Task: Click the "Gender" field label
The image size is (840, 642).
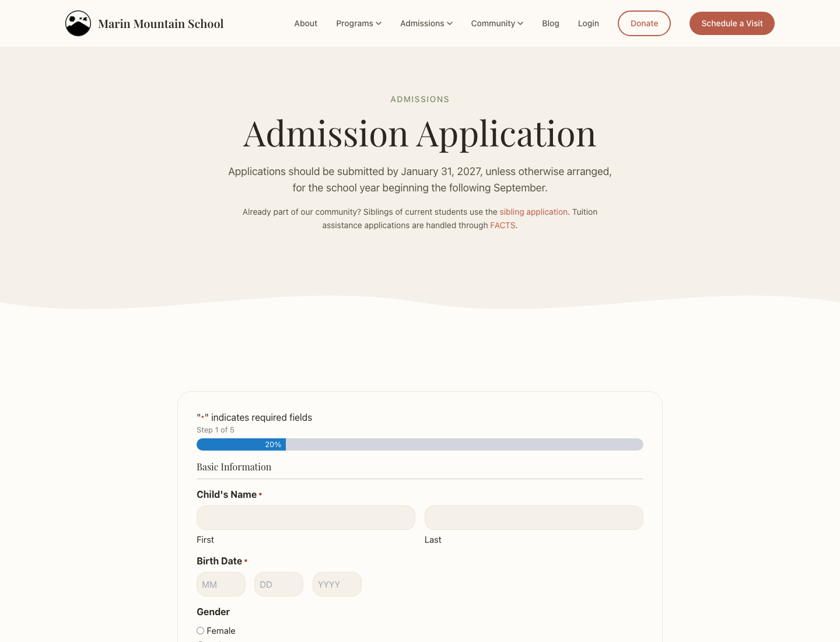Action: point(213,612)
